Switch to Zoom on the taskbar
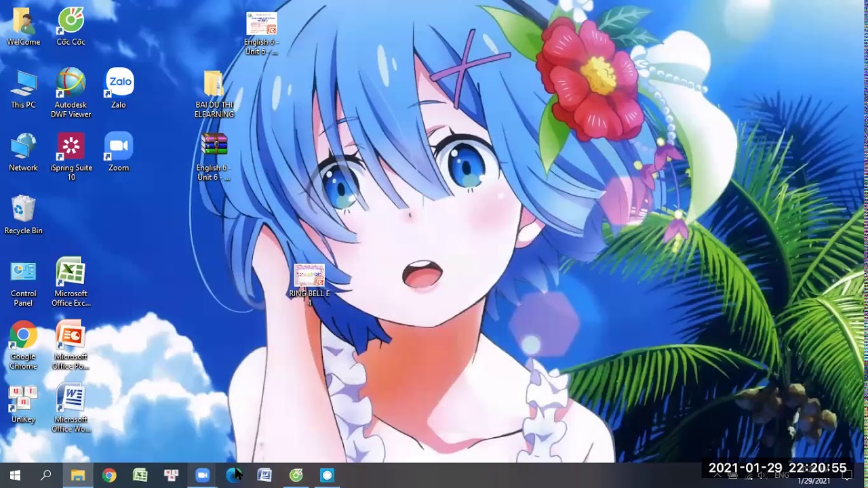Screen dimensions: 868x488 [203, 475]
